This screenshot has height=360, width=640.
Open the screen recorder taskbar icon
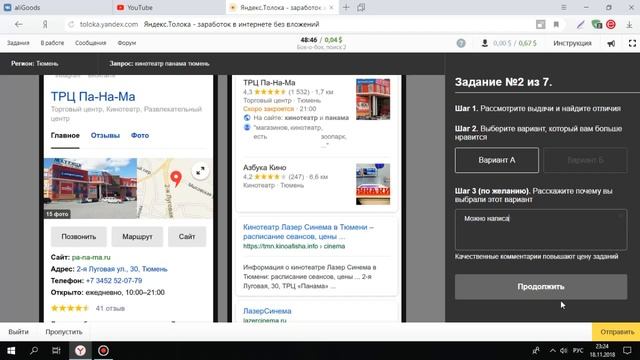pos(103,351)
